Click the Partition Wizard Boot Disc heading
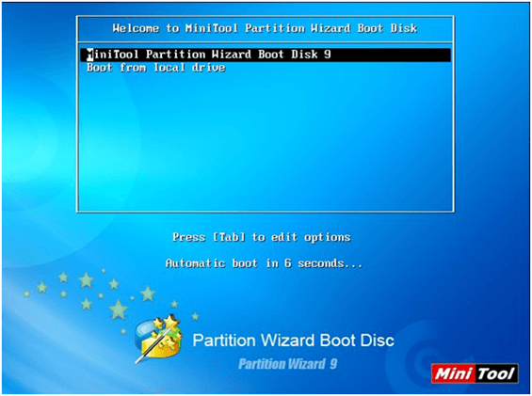Viewport: 532px width, 396px height. pos(293,341)
